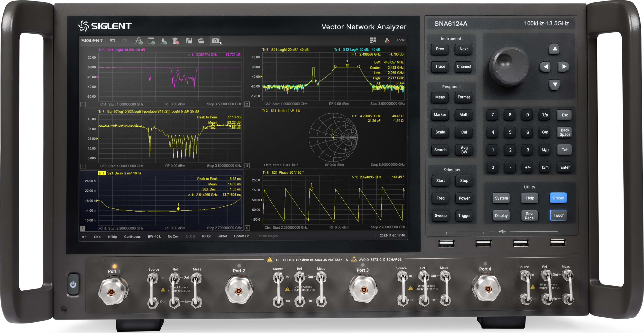The image size is (644, 333).
Task: Tap the Format key under Response
Action: [x=464, y=97]
